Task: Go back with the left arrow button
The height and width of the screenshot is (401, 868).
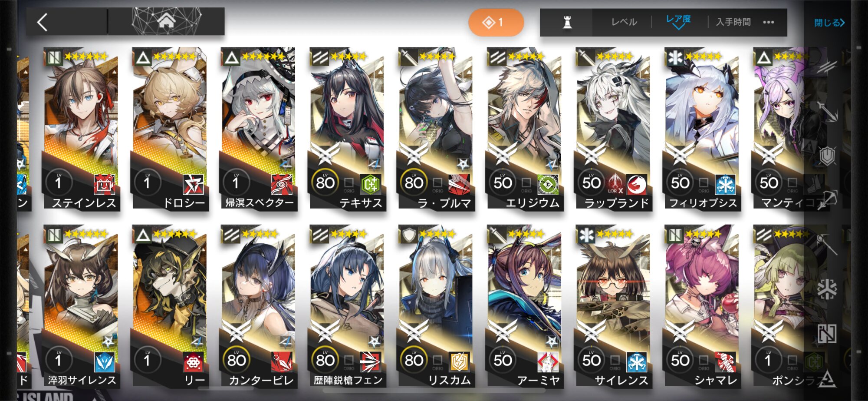Action: tap(42, 22)
